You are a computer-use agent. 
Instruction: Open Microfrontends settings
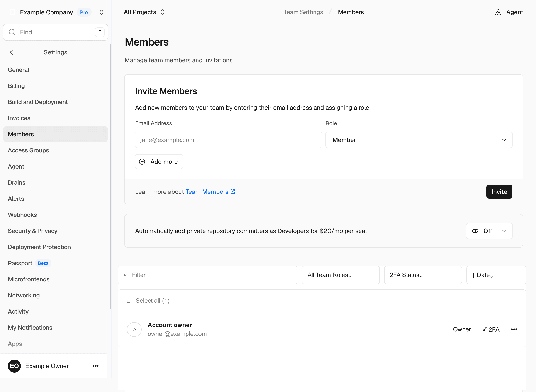click(x=56, y=280)
